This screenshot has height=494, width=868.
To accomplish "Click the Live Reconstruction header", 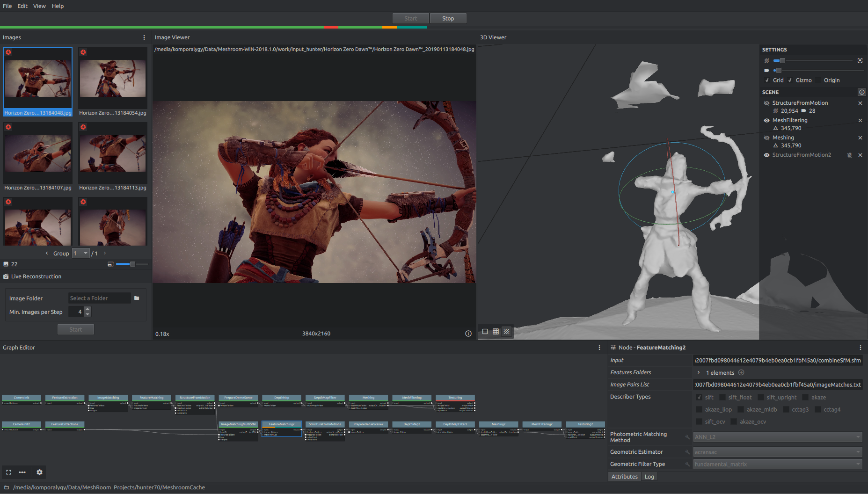I will point(36,276).
